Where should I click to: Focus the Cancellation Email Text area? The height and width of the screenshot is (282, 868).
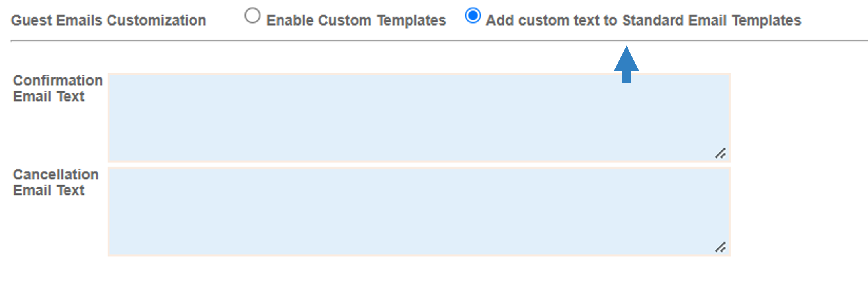click(x=419, y=212)
